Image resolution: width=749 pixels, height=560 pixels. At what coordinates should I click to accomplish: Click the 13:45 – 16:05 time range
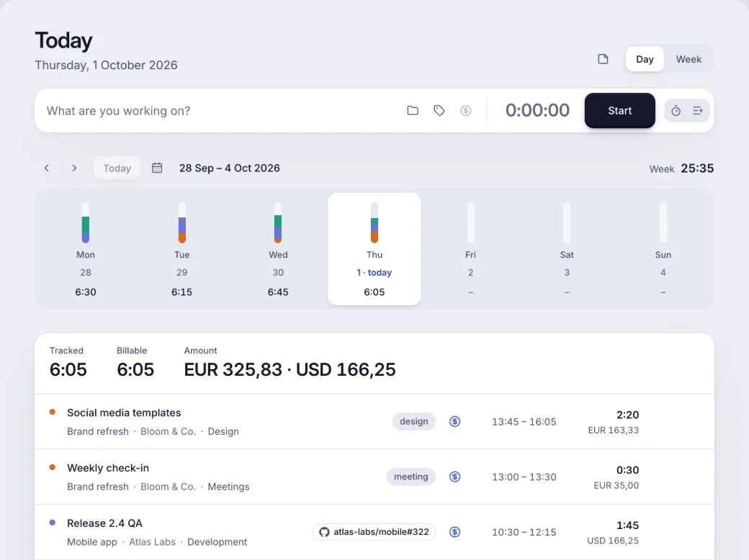click(524, 422)
